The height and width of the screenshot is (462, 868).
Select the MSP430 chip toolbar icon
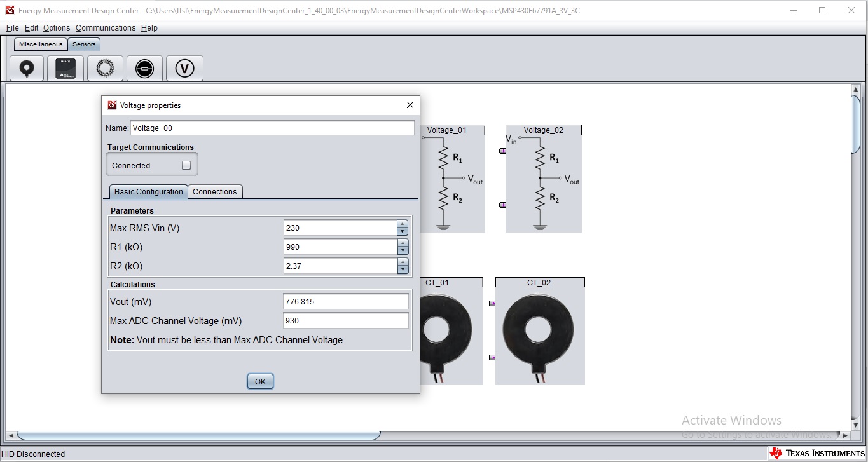[65, 68]
